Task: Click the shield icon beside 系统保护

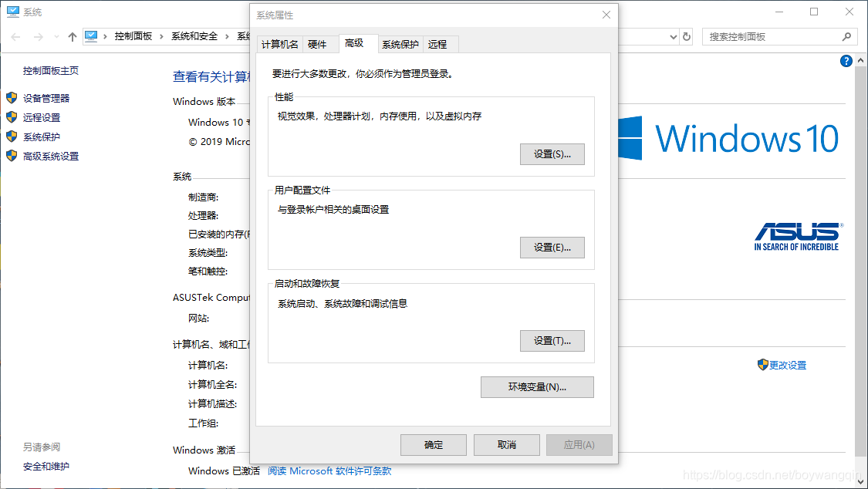Action: (x=12, y=137)
